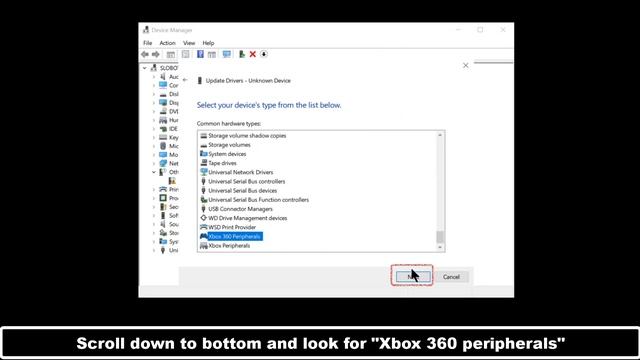
Task: Click the red X uninstall device icon
Action: [x=253, y=54]
